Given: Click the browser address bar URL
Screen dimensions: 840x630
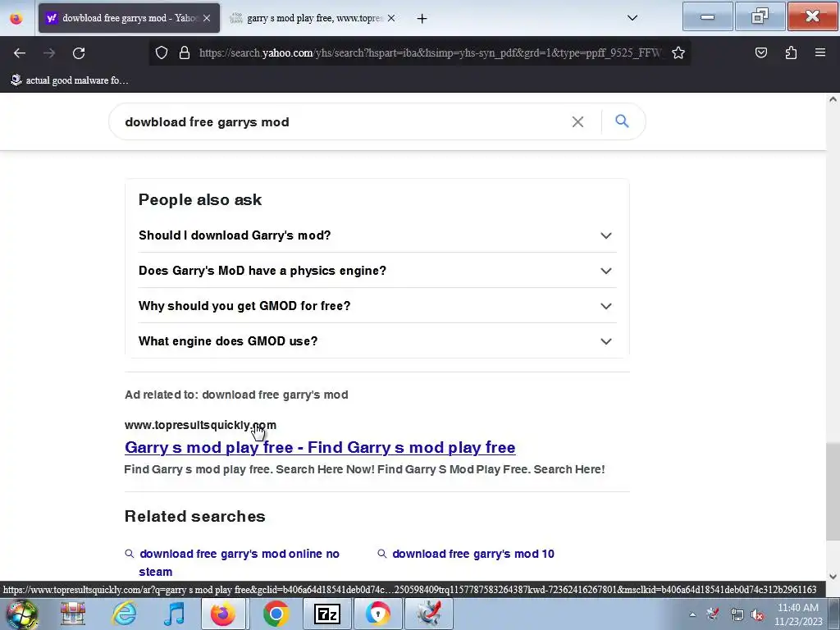Looking at the screenshot, I should (431, 52).
